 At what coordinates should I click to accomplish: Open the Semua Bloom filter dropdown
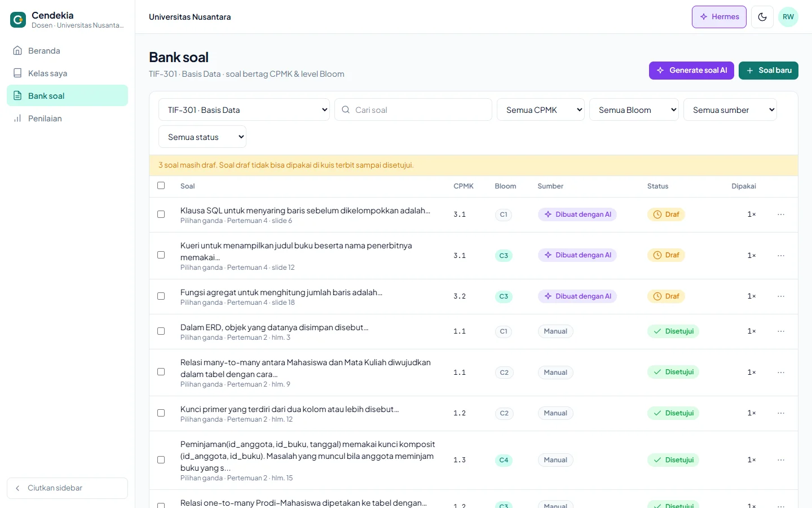click(x=634, y=110)
